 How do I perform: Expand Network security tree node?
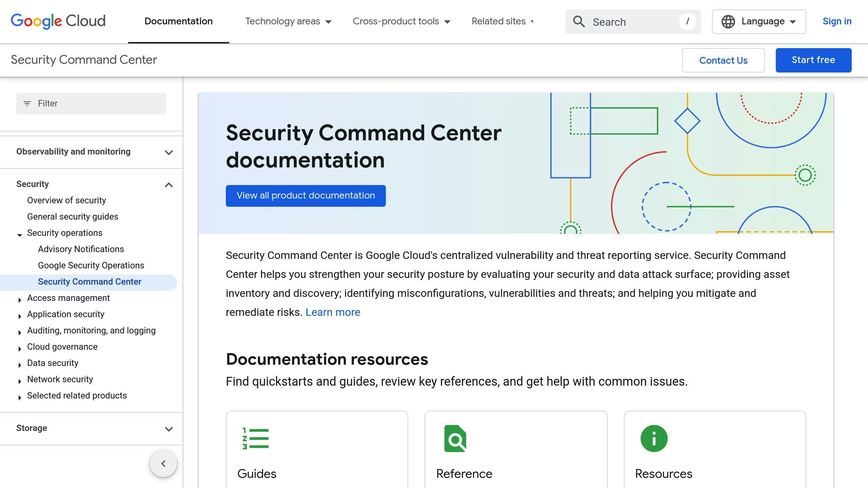(x=20, y=381)
